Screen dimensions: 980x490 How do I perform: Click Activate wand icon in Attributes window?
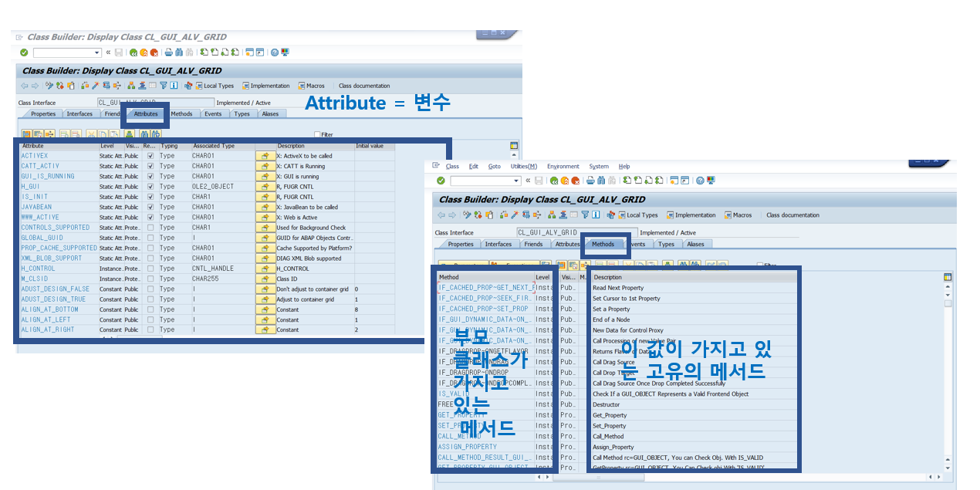click(x=95, y=86)
